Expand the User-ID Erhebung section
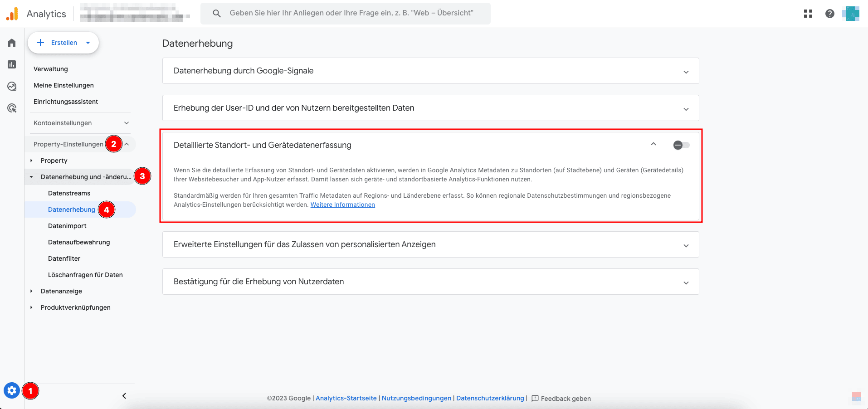 pos(686,109)
